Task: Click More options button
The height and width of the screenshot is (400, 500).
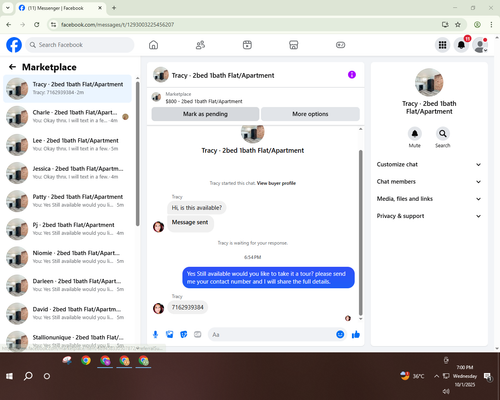Action: click(x=310, y=114)
